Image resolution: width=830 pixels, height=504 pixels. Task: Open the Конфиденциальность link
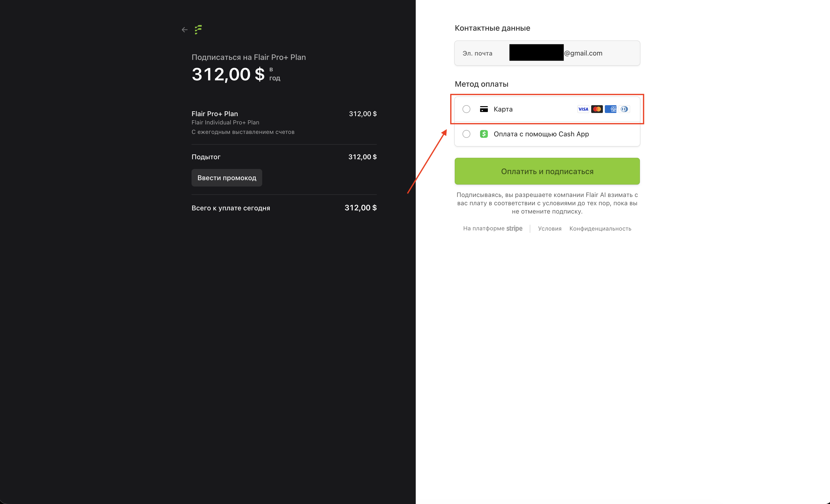coord(600,229)
